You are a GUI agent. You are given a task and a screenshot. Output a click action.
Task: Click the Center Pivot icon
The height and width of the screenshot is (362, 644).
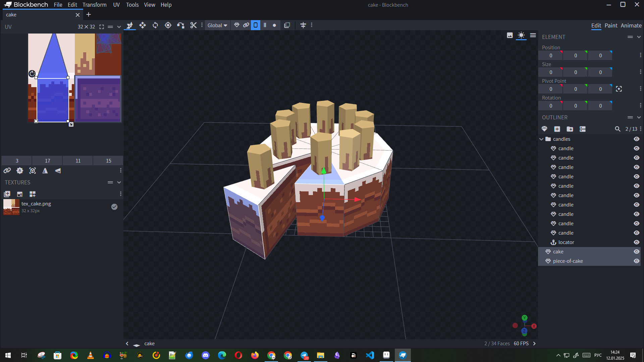point(619,89)
